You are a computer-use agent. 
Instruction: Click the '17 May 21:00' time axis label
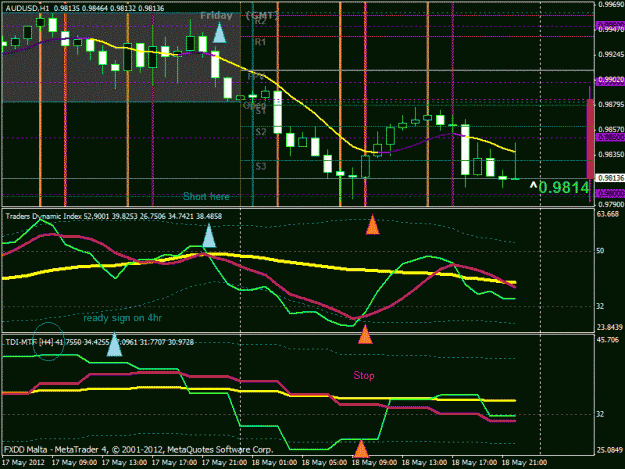coord(224,463)
